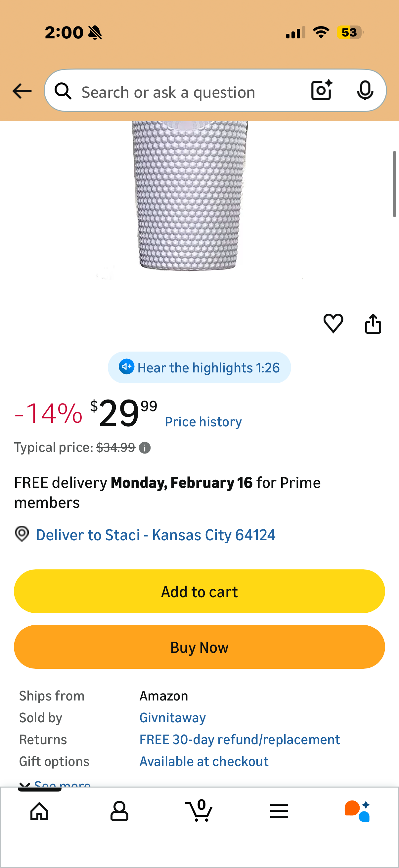The height and width of the screenshot is (868, 399).
Task: Open the Price history
Action: [x=203, y=421]
